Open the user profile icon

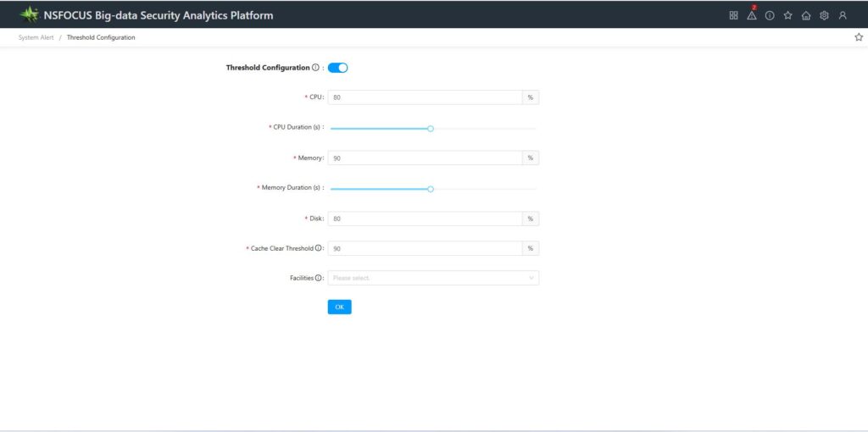click(843, 15)
